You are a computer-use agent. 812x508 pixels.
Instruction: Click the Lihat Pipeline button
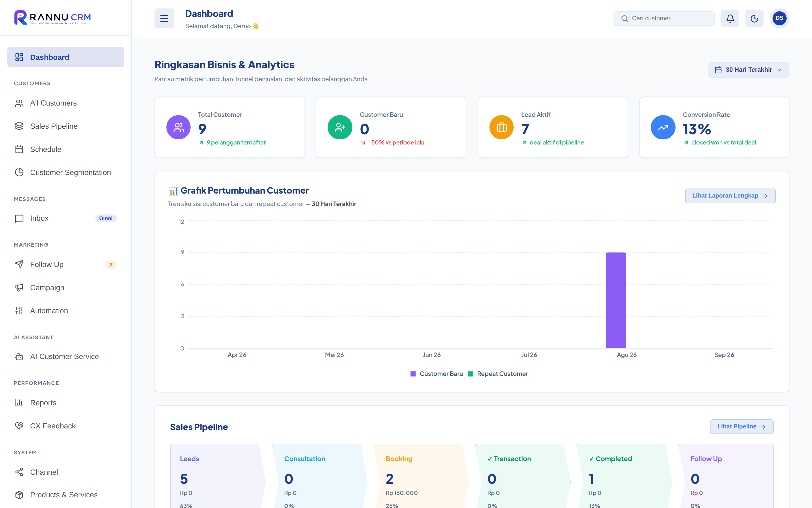tap(742, 427)
